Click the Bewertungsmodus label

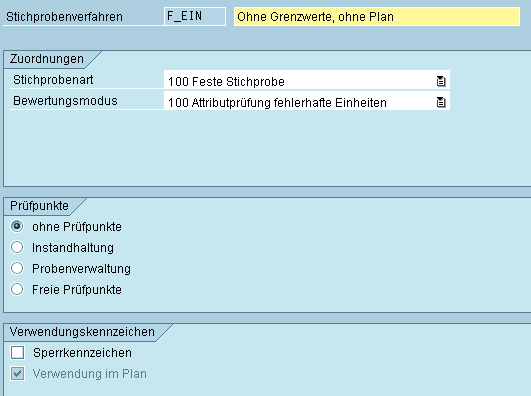click(x=65, y=101)
